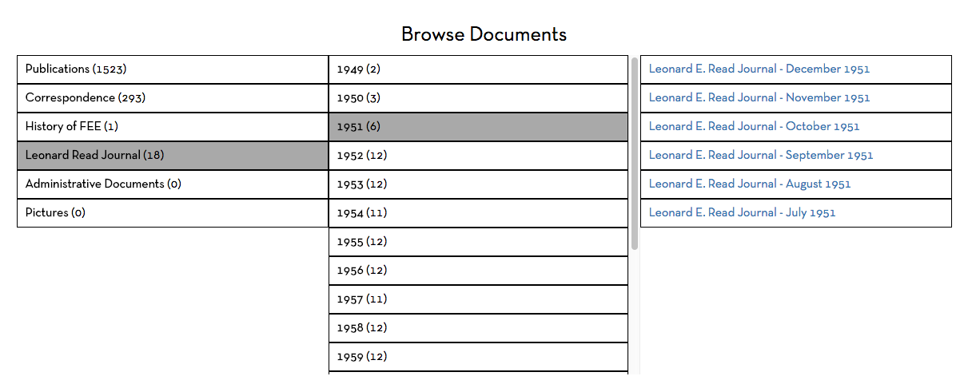
Task: View the October 1951 journal link
Action: (x=754, y=127)
